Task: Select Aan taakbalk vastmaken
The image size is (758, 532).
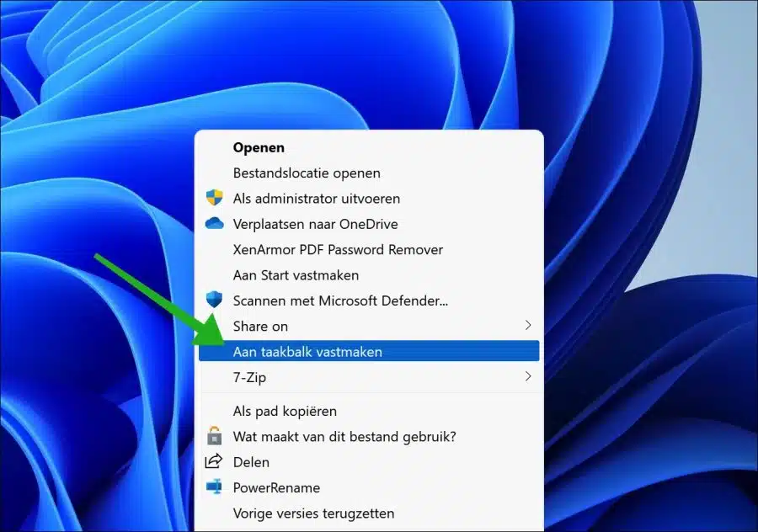Action: (x=369, y=351)
